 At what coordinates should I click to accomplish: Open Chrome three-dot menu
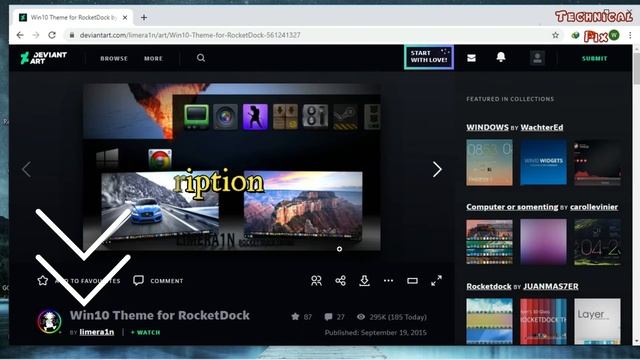[x=630, y=35]
